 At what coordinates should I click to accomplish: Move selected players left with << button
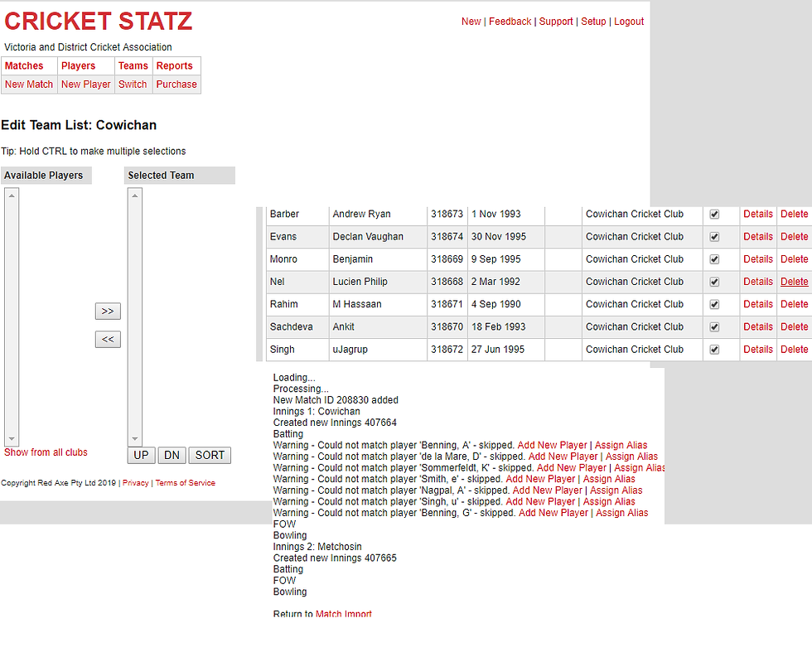pos(108,339)
